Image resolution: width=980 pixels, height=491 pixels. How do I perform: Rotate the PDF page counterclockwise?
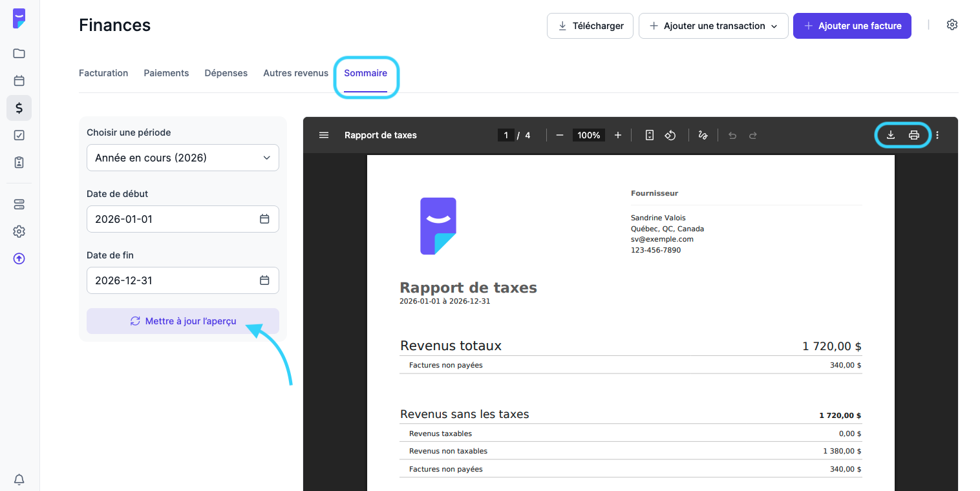click(x=670, y=135)
